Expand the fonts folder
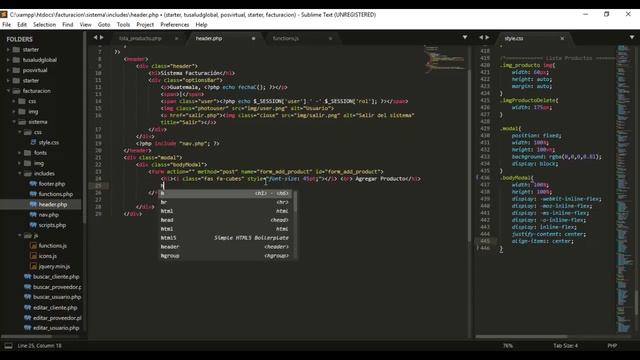The width and height of the screenshot is (640, 360). 20,153
